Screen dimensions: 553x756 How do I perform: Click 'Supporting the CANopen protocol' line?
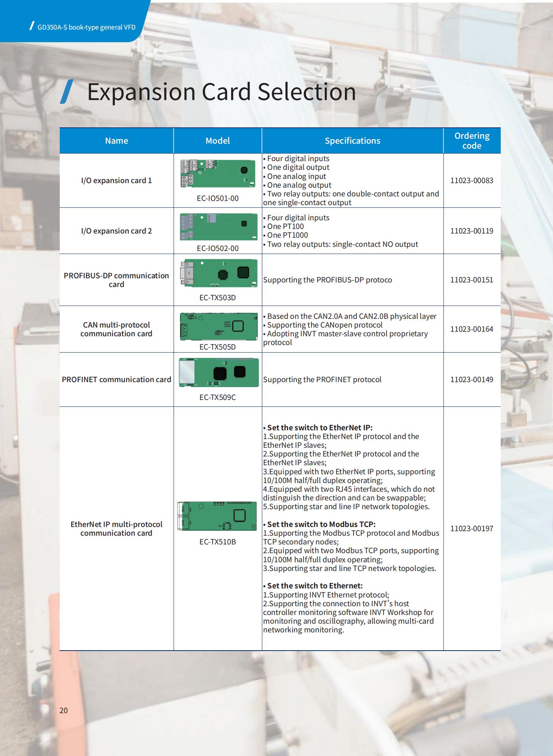(x=323, y=325)
